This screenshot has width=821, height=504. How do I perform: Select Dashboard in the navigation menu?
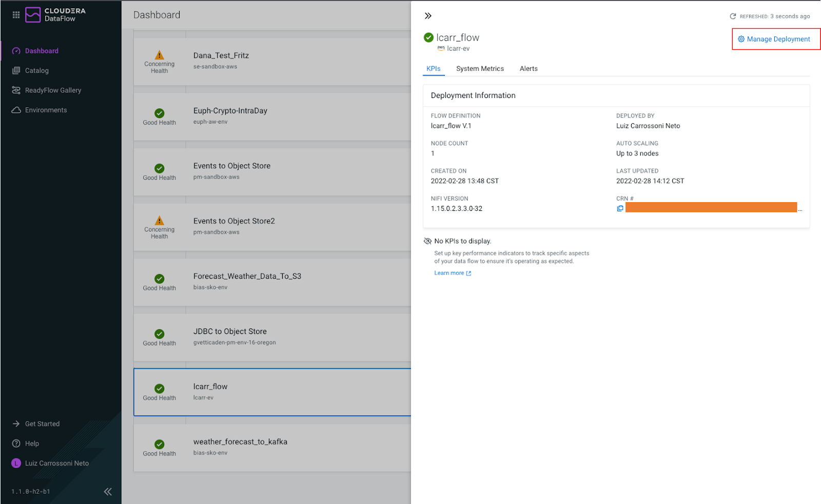click(41, 50)
